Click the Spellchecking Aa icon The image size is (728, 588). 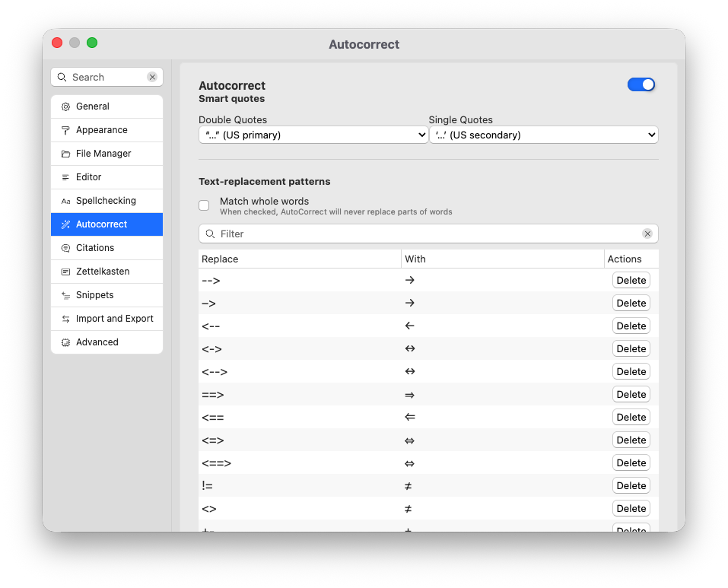65,202
